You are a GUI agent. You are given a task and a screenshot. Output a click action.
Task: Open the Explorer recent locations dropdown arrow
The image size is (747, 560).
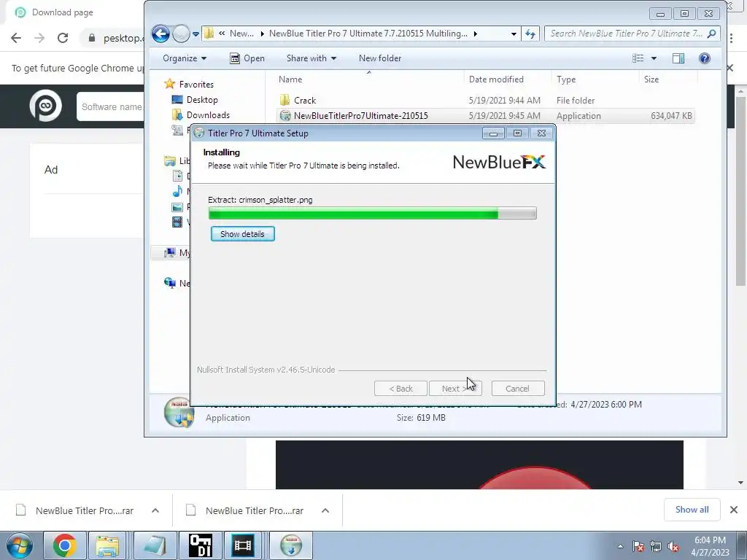click(196, 34)
